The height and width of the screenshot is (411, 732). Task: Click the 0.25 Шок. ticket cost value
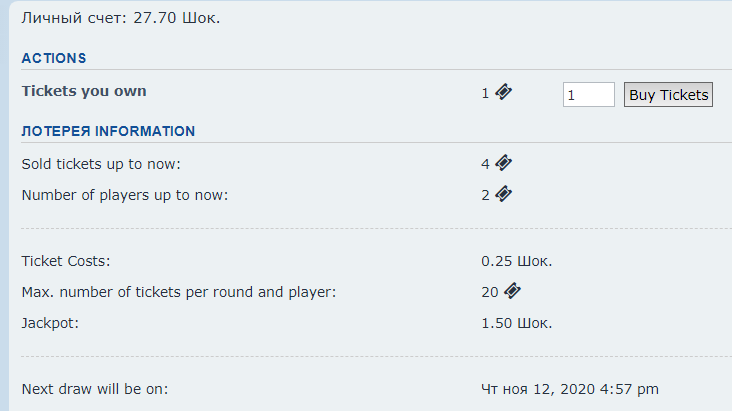(x=516, y=261)
